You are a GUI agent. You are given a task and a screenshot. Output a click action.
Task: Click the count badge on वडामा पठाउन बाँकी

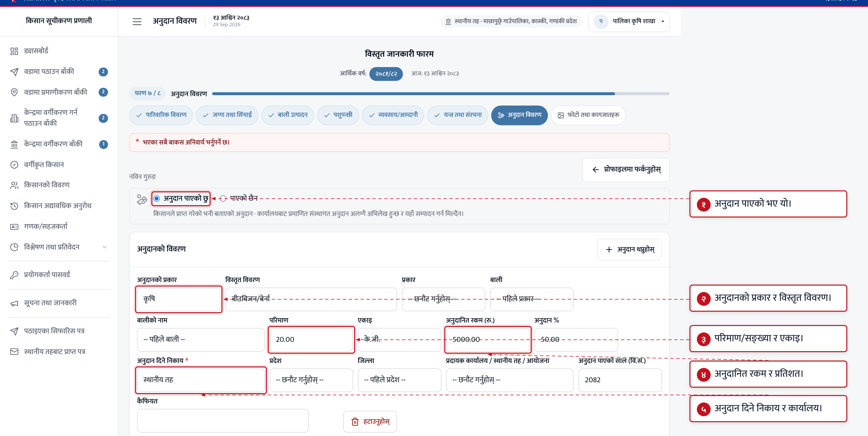[x=103, y=72]
